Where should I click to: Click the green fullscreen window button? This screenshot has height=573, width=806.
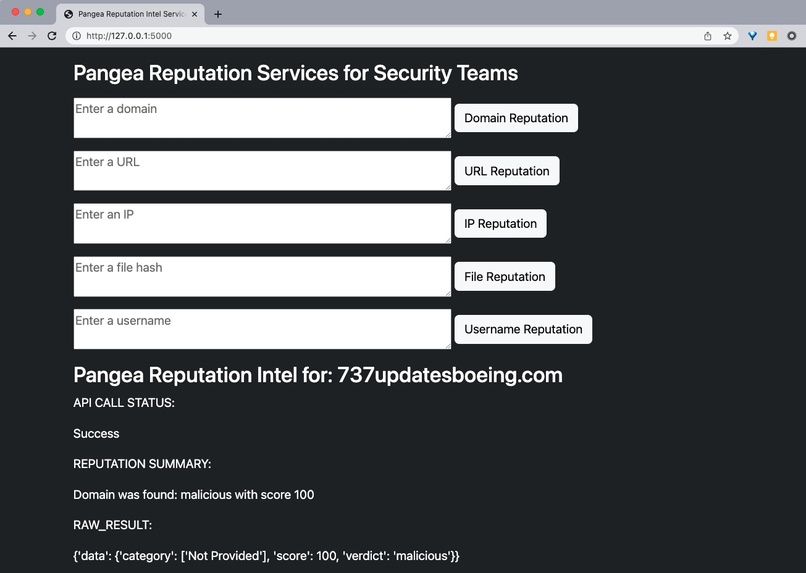click(40, 12)
